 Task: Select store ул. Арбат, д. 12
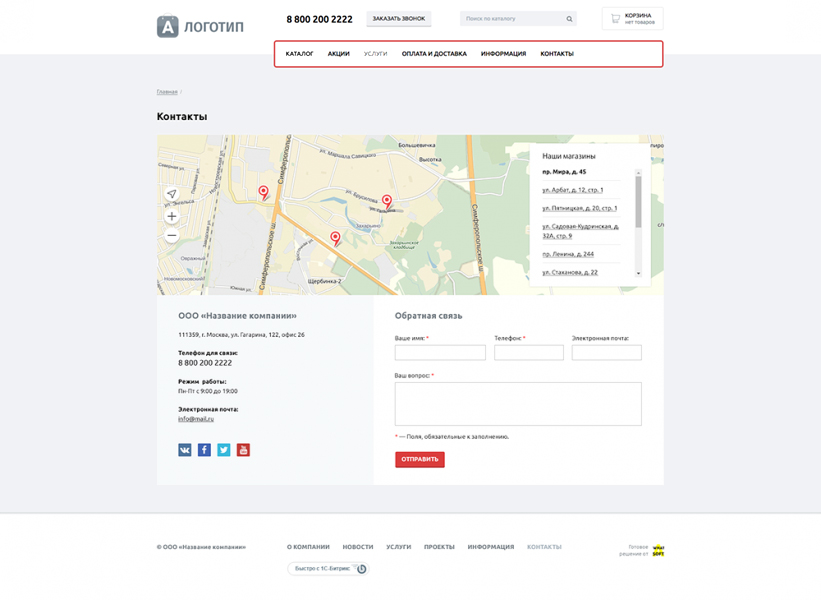(x=572, y=190)
